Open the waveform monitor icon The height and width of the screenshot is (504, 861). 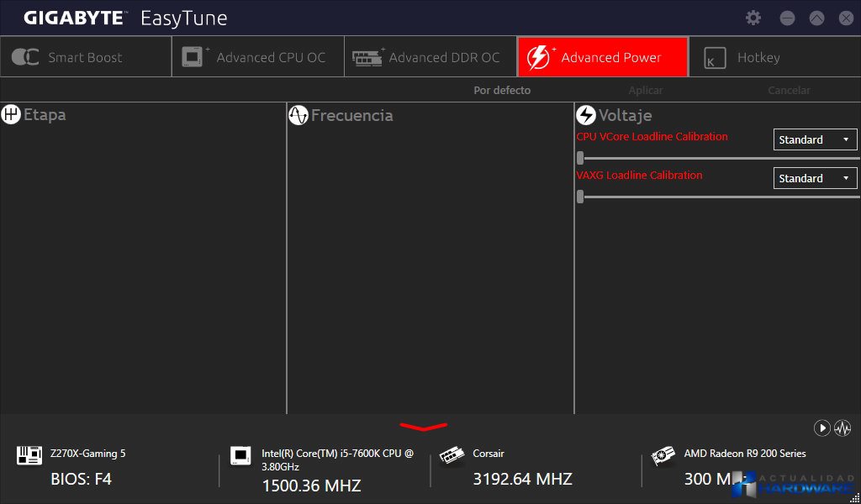tap(843, 428)
